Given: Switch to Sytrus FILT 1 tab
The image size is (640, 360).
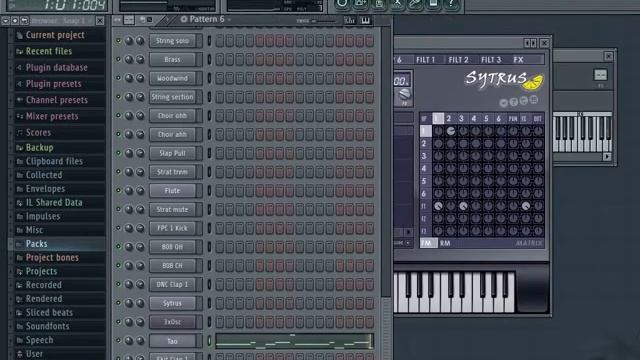Looking at the screenshot, I should tap(426, 60).
